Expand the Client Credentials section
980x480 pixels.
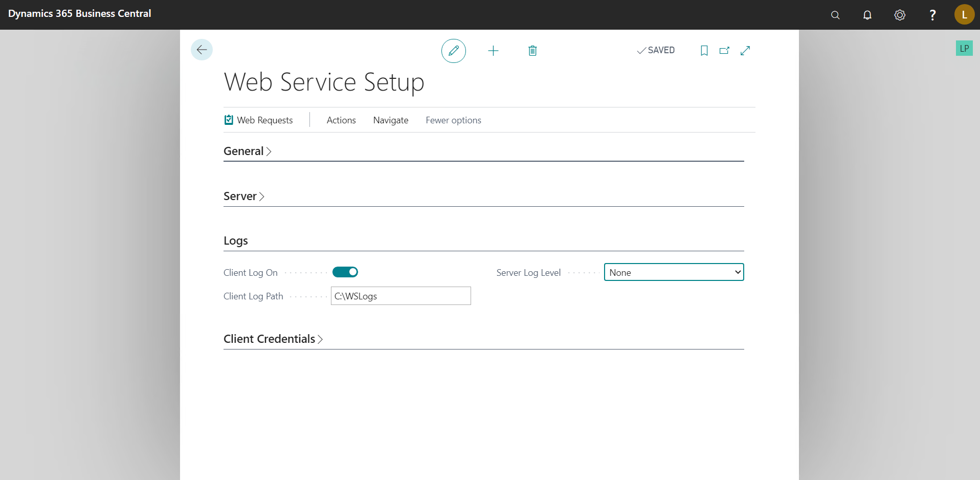pos(273,339)
